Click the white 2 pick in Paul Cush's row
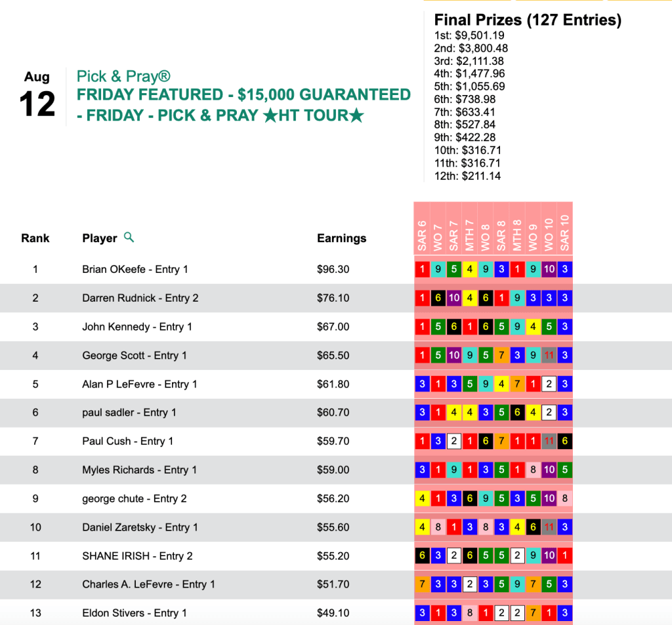The width and height of the screenshot is (672, 625). [x=453, y=441]
